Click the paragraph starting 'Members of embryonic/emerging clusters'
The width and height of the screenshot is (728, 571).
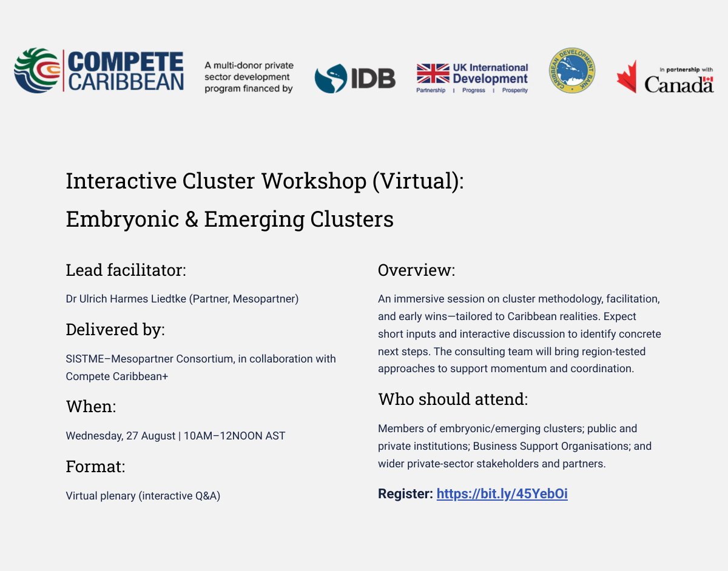[x=514, y=446]
